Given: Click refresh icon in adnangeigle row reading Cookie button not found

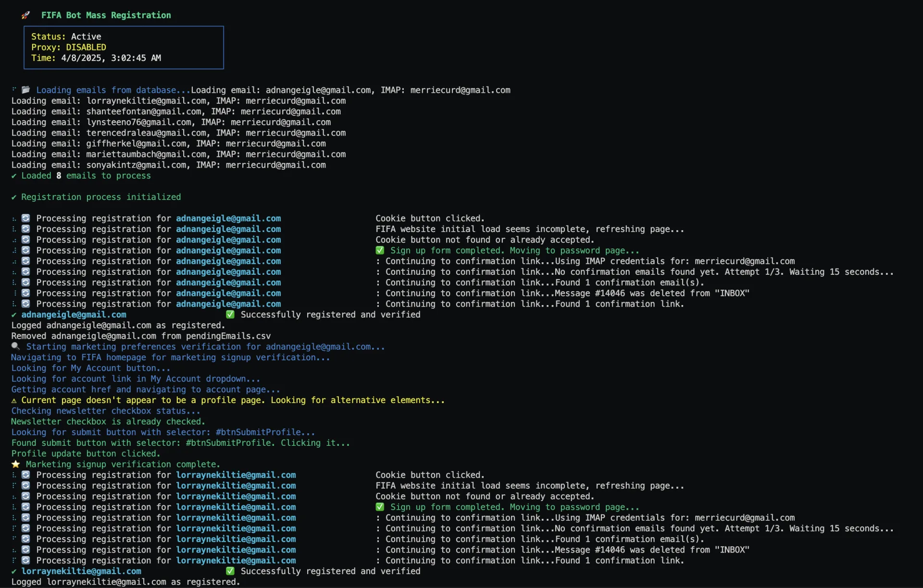Looking at the screenshot, I should click(x=26, y=240).
